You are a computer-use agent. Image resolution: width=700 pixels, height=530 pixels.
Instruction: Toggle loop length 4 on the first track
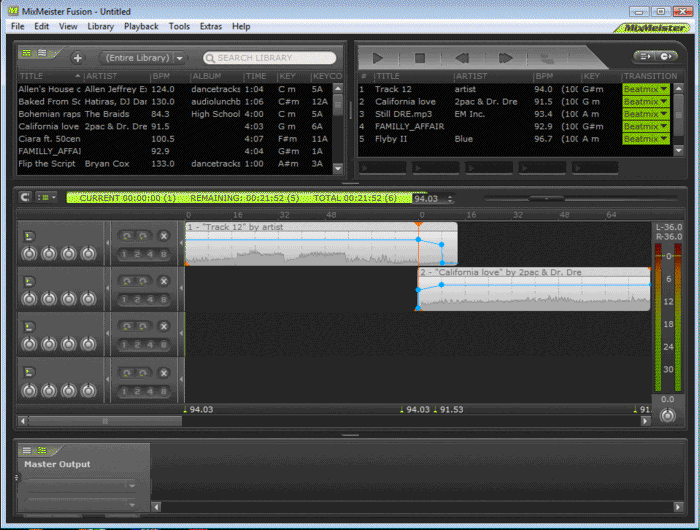tap(150, 255)
